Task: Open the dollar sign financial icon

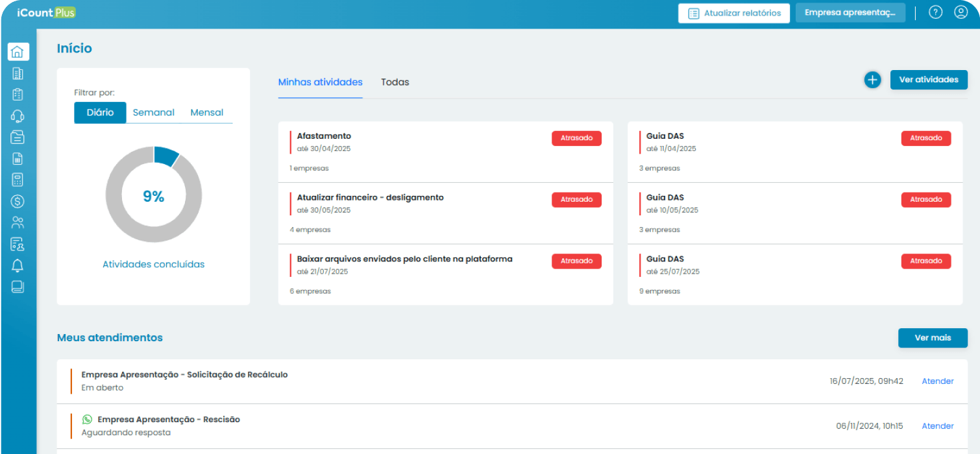Action: coord(18,202)
